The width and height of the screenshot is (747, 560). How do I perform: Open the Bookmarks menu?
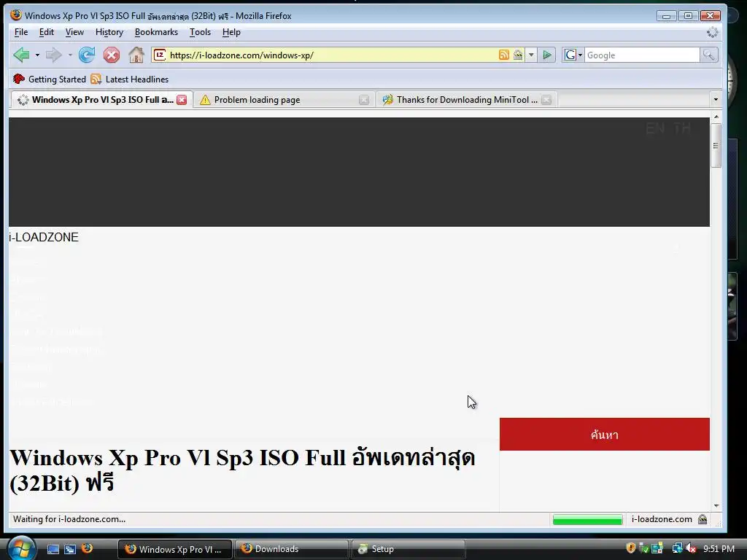point(156,32)
